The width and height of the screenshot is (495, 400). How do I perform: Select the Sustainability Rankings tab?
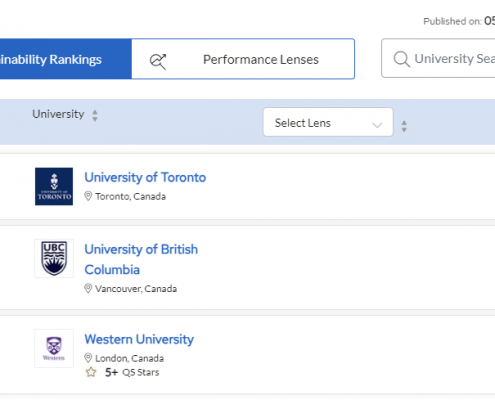point(66,59)
